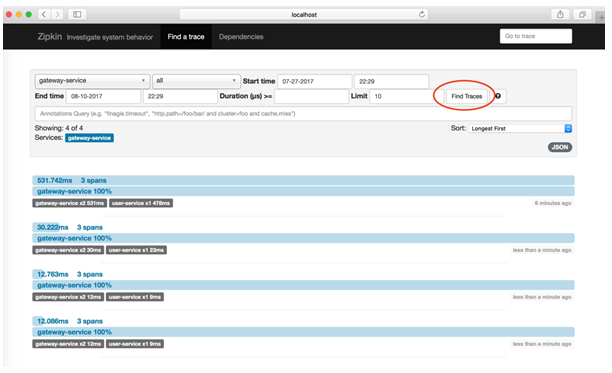This screenshot has height=373, width=612.
Task: Open the Safari share icon
Action: tap(560, 14)
